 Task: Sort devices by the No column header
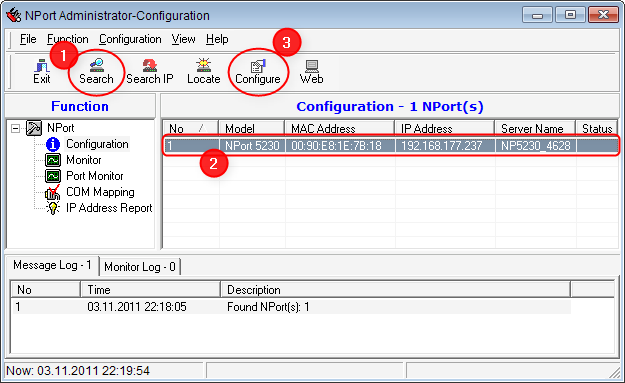191,129
